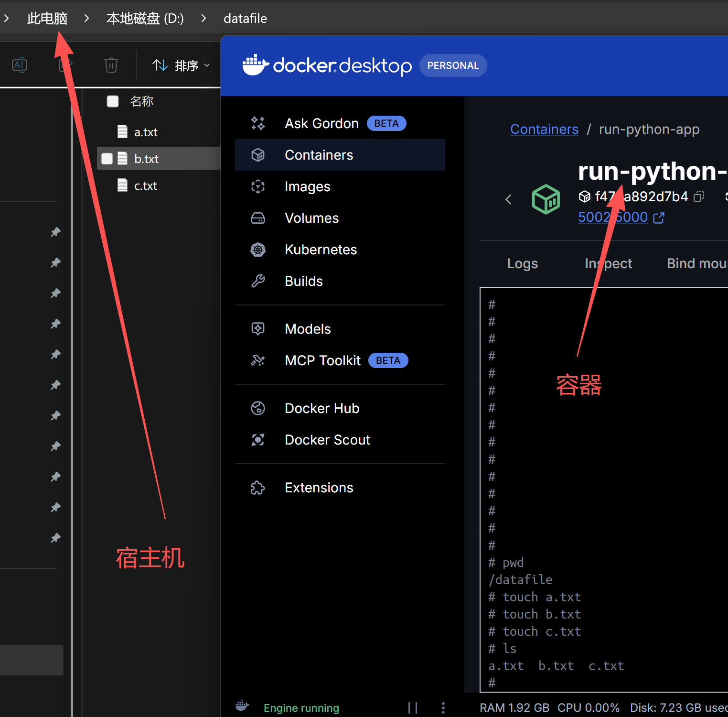Tick the select-all checkbox by 名称
Image resolution: width=728 pixels, height=717 pixels.
point(113,101)
